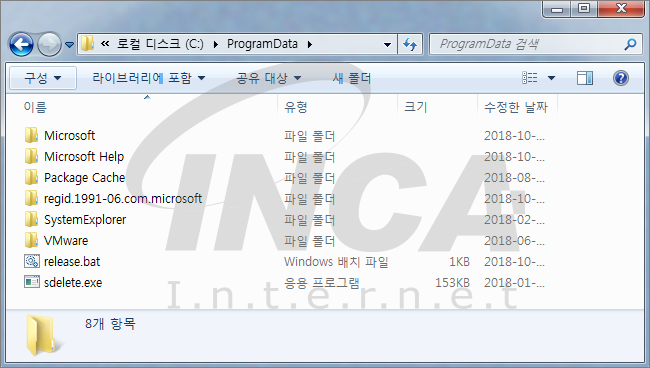Screen dimensions: 650x368
Task: Expand the hidden breadcrumb chevrons in address bar
Action: click(105, 44)
